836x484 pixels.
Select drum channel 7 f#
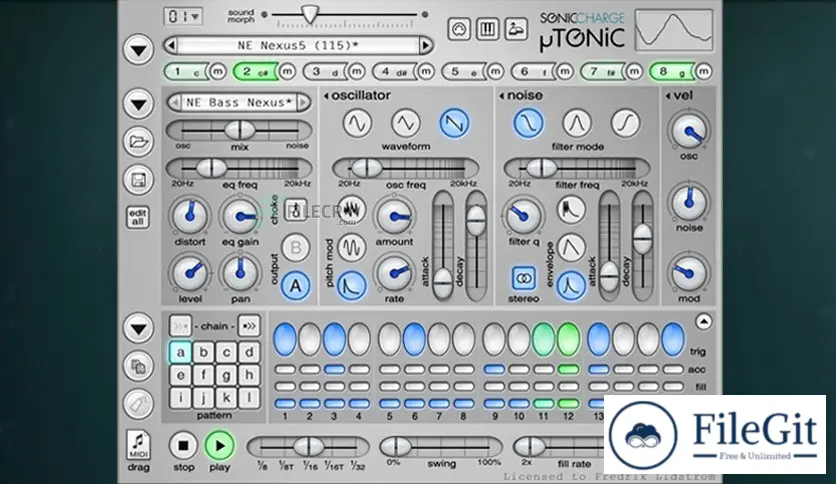tap(603, 71)
